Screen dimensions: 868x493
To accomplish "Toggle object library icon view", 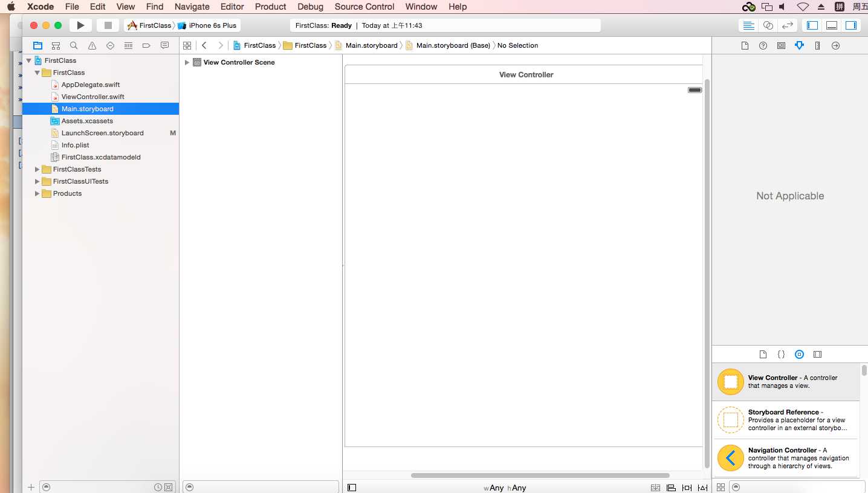I will [x=721, y=487].
